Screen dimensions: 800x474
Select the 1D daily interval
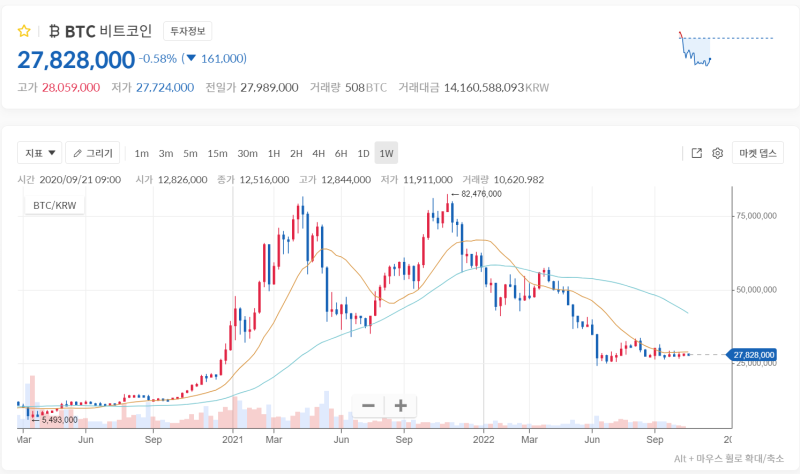click(363, 154)
